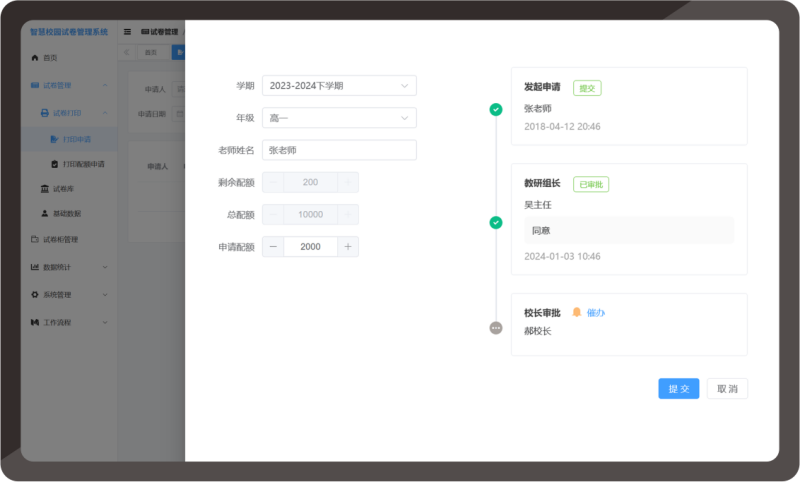
Task: Click the 教研组长 heading
Action: pos(542,183)
